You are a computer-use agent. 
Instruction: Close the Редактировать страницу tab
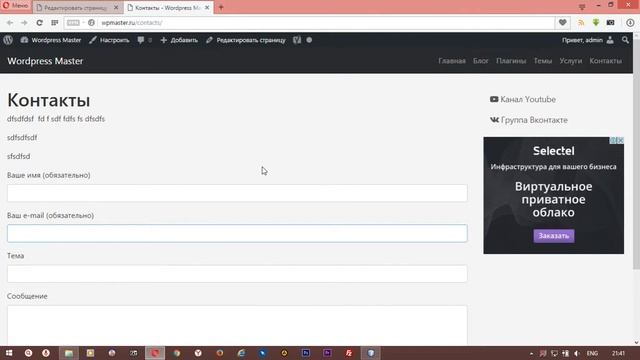pyautogui.click(x=116, y=8)
